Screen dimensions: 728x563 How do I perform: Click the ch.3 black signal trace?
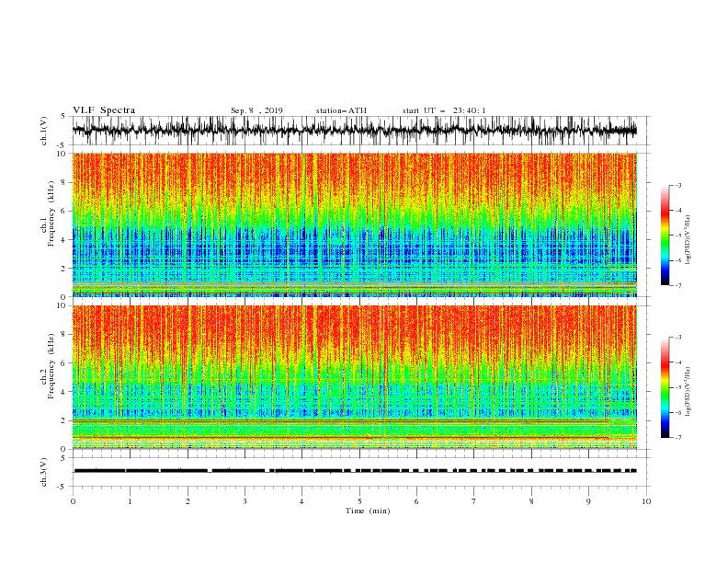pyautogui.click(x=355, y=471)
